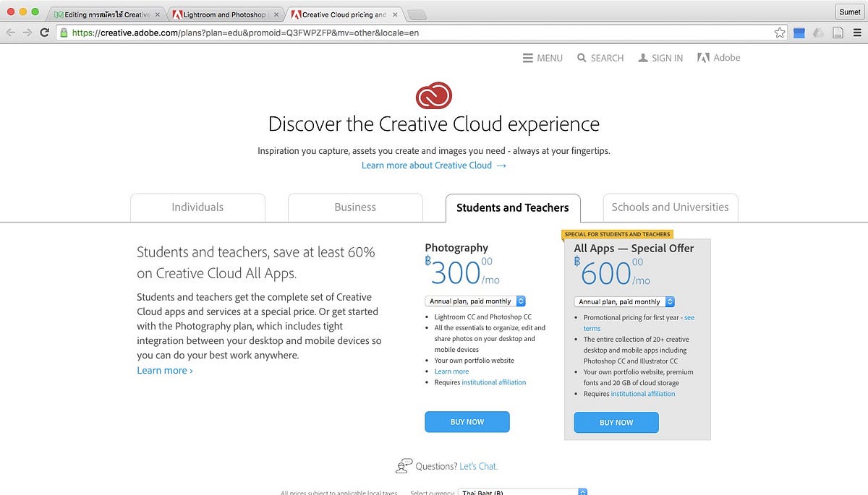Select the Schools and Universities tab
The width and height of the screenshot is (868, 495).
coord(671,207)
